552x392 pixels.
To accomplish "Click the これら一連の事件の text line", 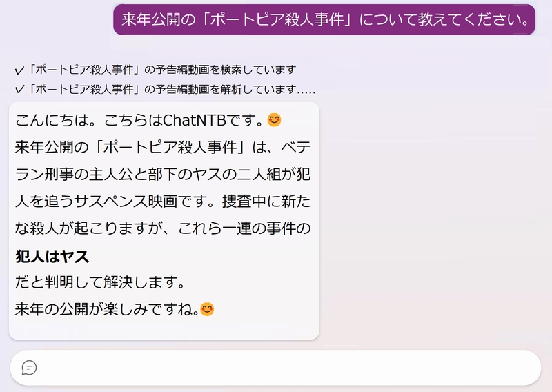I will [x=244, y=228].
